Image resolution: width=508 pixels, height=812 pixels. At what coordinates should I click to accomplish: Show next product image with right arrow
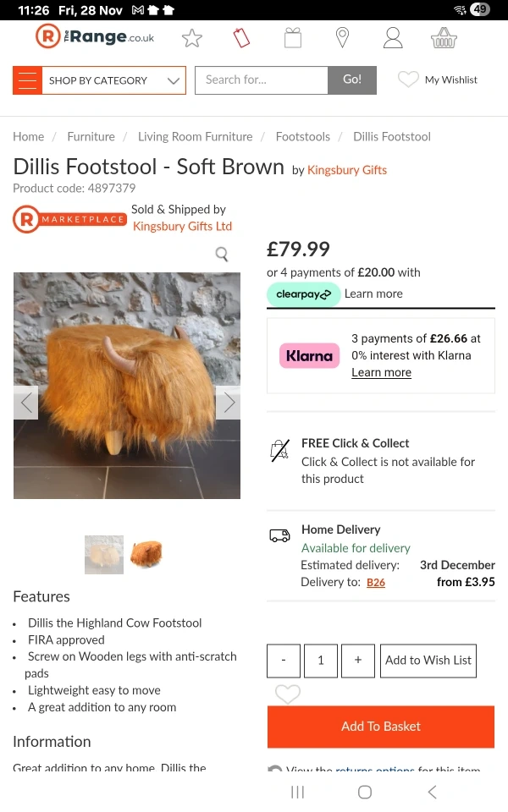click(x=228, y=403)
